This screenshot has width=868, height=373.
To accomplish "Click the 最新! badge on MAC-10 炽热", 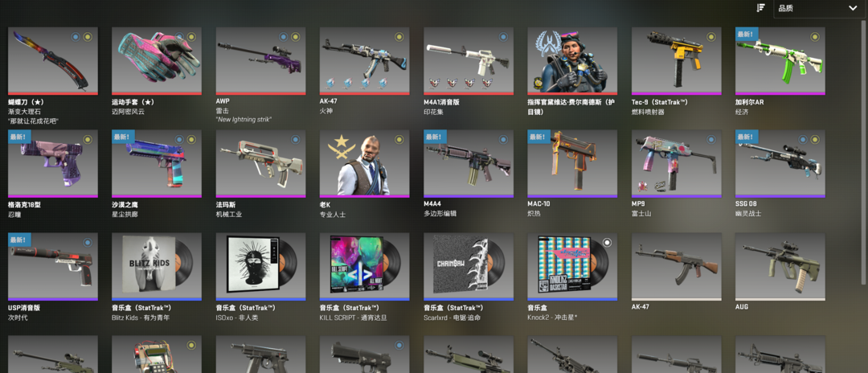I will coord(539,137).
